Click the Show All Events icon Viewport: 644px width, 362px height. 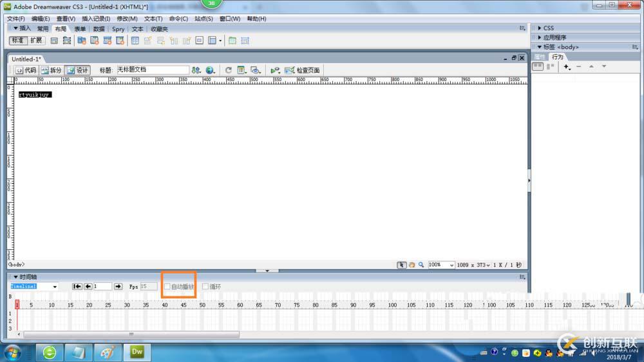click(x=551, y=66)
